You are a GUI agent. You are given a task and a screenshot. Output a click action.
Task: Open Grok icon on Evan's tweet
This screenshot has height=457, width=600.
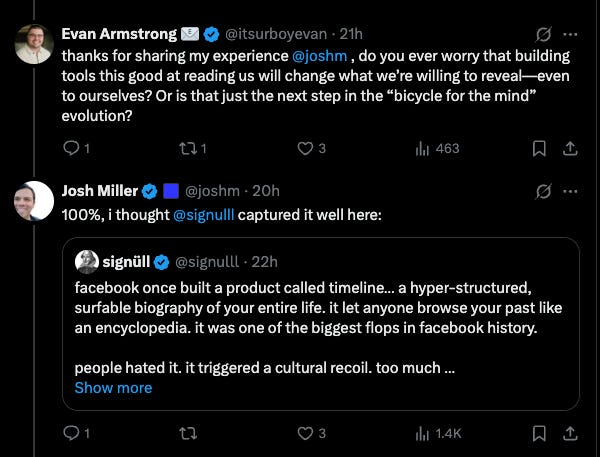[x=544, y=35]
